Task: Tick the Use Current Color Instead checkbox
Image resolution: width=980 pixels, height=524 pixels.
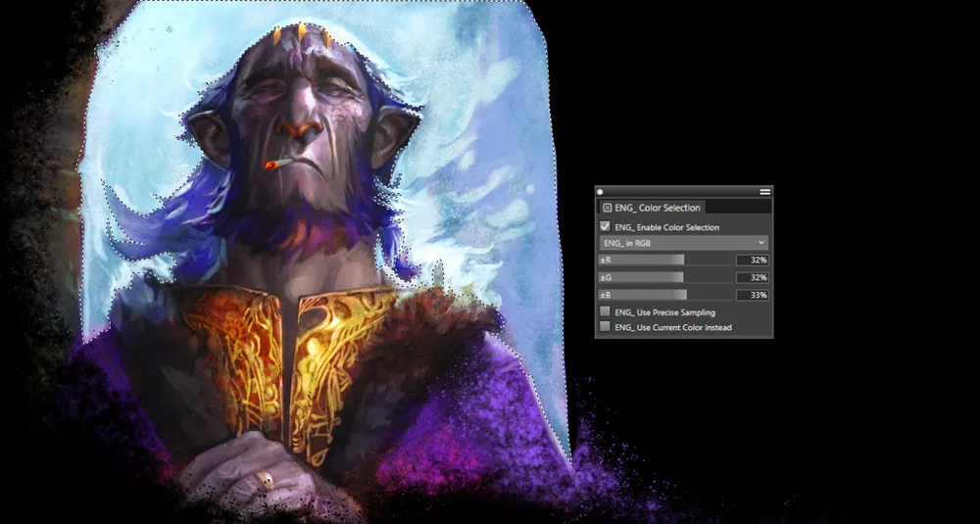Action: pos(606,326)
